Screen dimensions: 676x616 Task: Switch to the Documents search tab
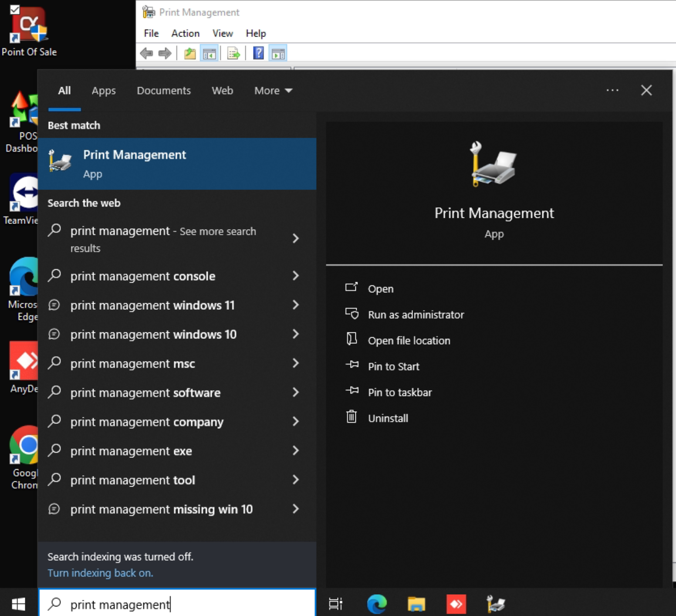click(x=164, y=91)
